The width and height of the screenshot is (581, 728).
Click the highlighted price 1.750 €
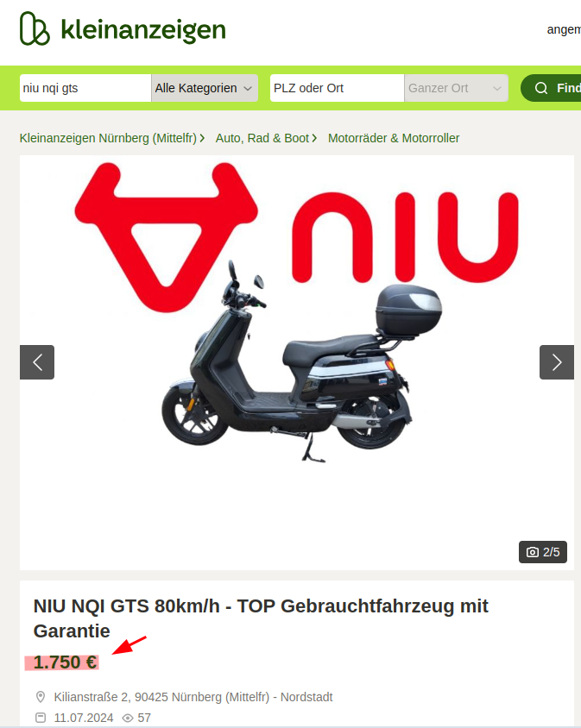(x=65, y=662)
